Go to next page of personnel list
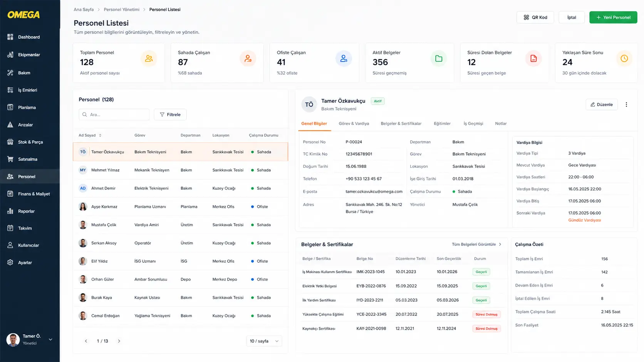The image size is (644, 362). point(119,341)
